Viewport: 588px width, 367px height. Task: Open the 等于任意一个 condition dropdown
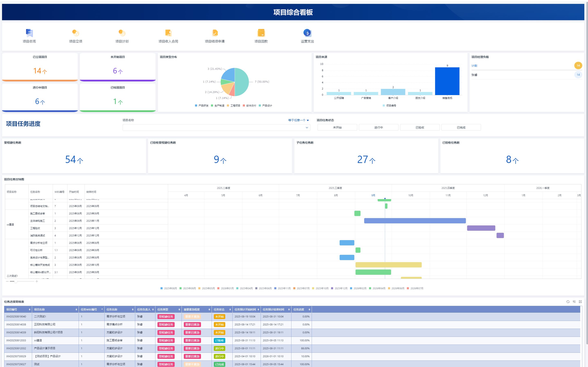click(298, 120)
